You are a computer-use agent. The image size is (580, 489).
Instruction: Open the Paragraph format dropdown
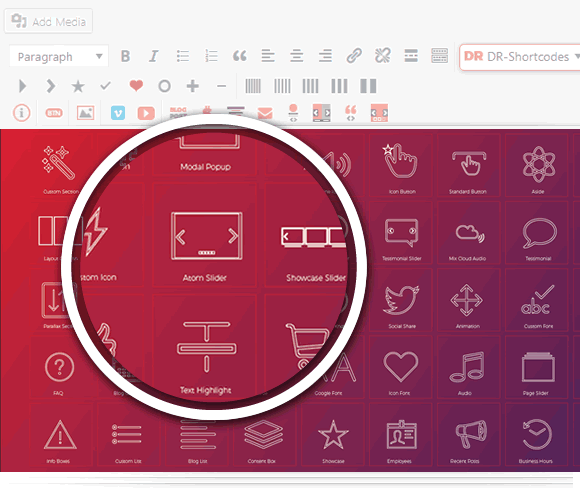59,57
